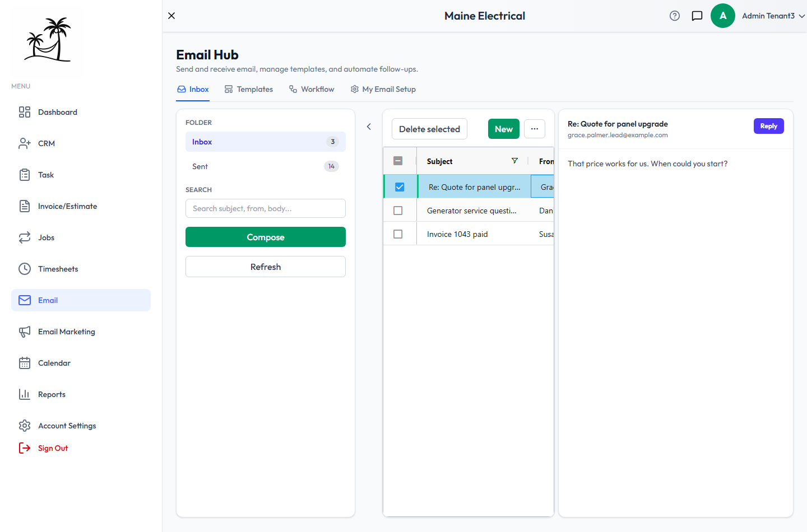
Task: Check the Invoice 1043 paid checkbox
Action: point(398,234)
